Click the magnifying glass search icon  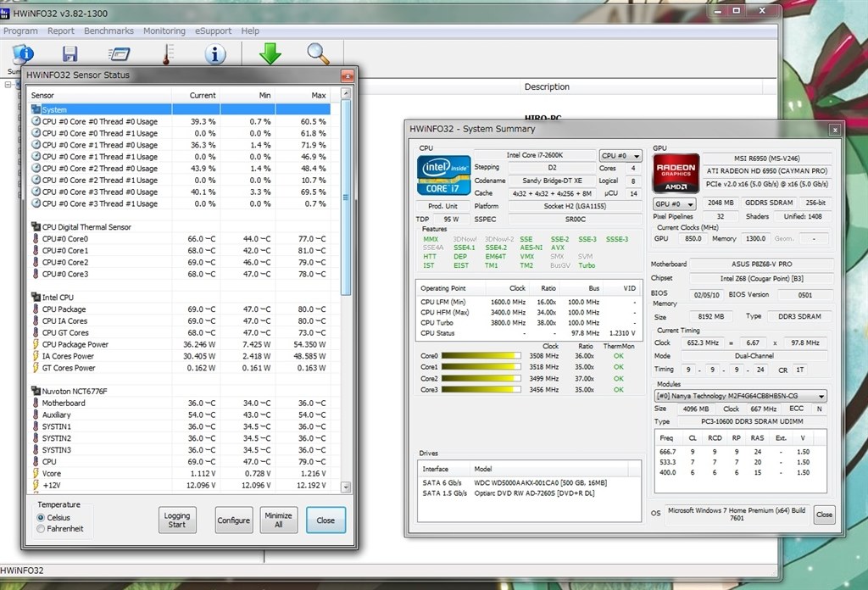pyautogui.click(x=318, y=53)
